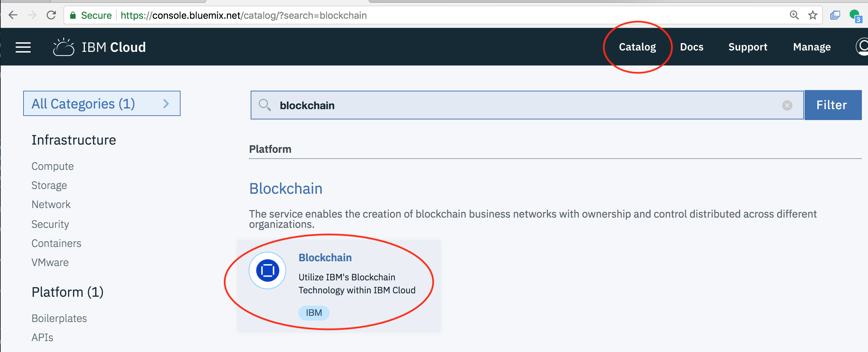Image resolution: width=868 pixels, height=352 pixels.
Task: Click the green Secure padlock icon
Action: (x=73, y=15)
